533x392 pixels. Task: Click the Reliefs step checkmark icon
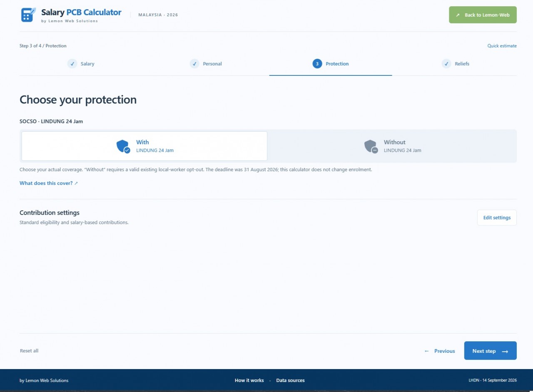[446, 64]
